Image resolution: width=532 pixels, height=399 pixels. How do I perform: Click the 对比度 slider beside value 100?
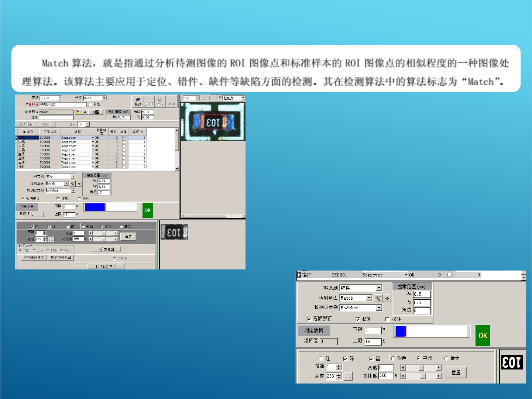coord(103,239)
